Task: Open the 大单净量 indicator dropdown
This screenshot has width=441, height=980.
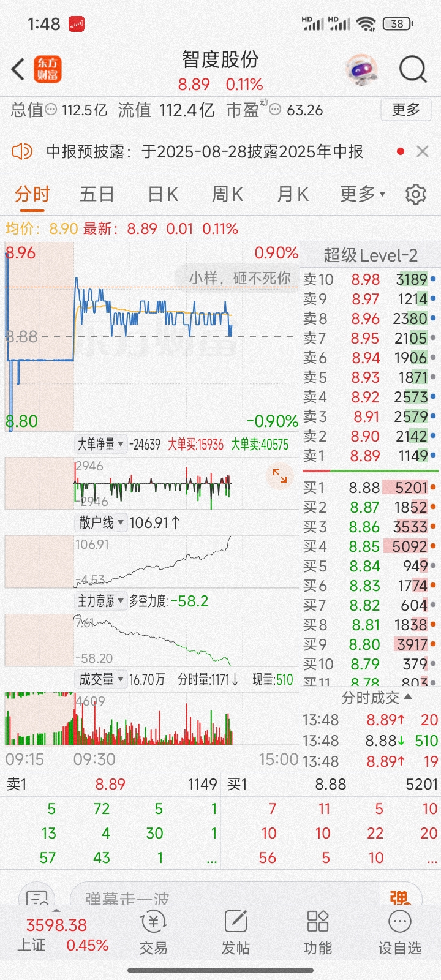Action: click(x=101, y=444)
